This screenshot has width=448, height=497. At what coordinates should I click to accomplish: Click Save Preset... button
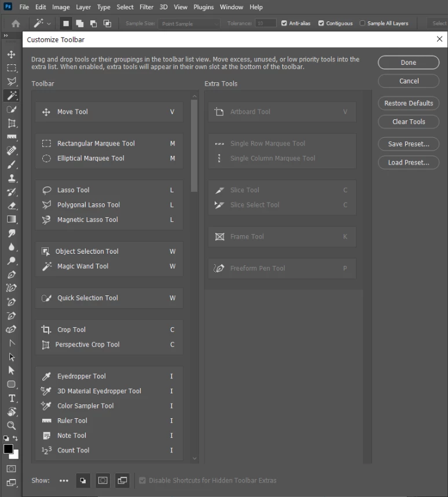[409, 144]
